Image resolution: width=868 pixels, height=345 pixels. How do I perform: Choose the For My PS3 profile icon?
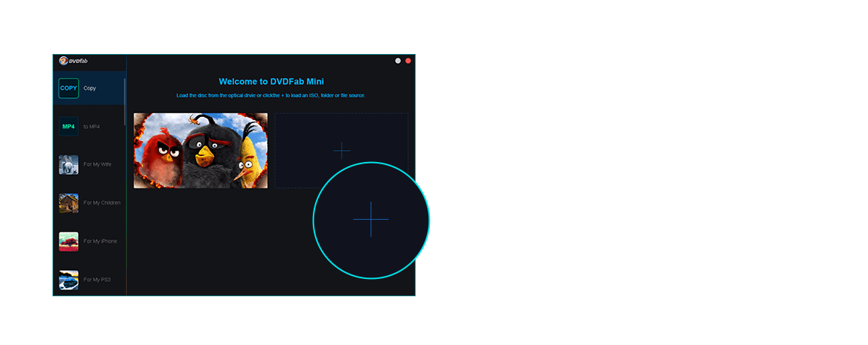point(68,280)
